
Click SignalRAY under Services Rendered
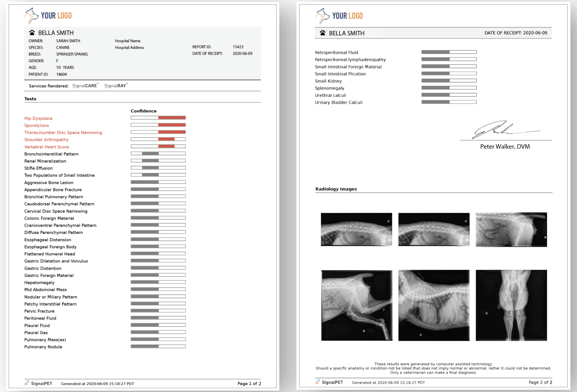pos(116,86)
